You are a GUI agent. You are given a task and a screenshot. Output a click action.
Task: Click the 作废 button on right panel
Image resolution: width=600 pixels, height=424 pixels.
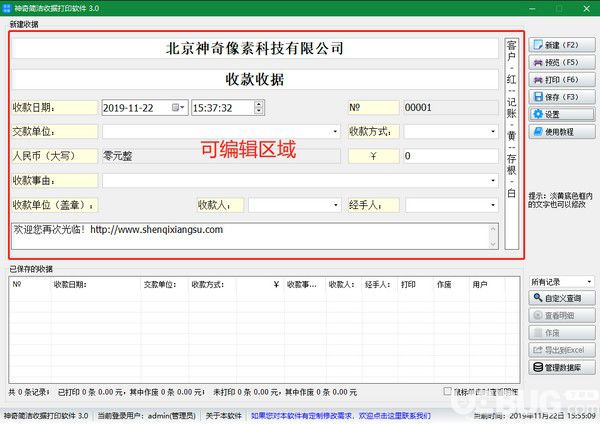pos(562,333)
